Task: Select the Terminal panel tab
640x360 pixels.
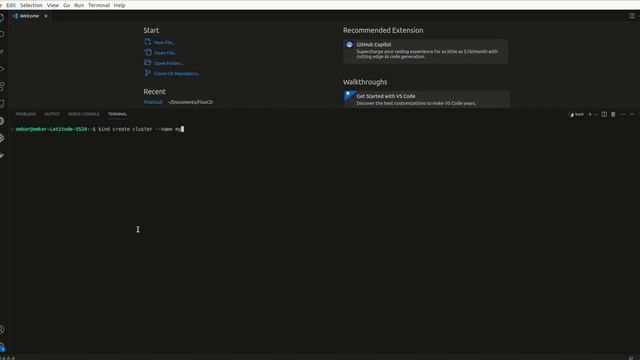Action: tap(118, 114)
